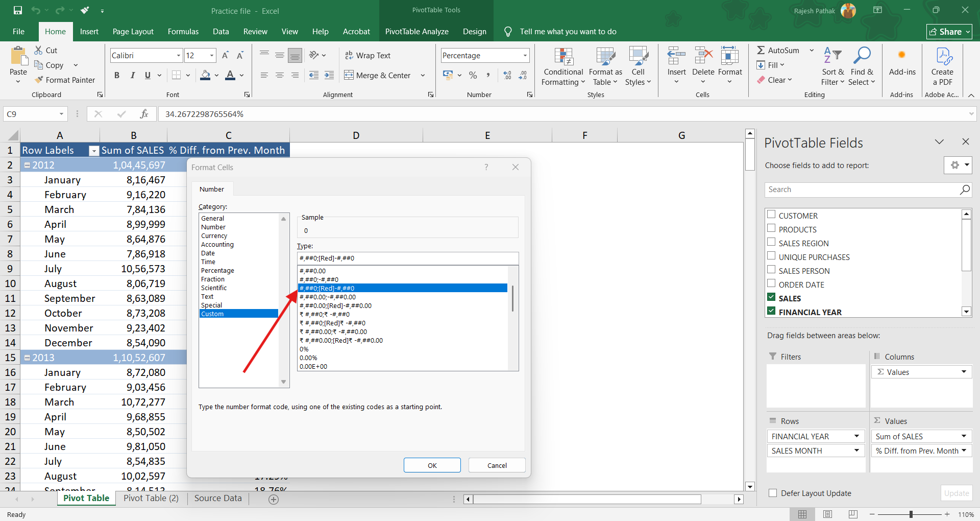Collapse the 2012 year group
The height and width of the screenshot is (521, 980).
(x=28, y=165)
